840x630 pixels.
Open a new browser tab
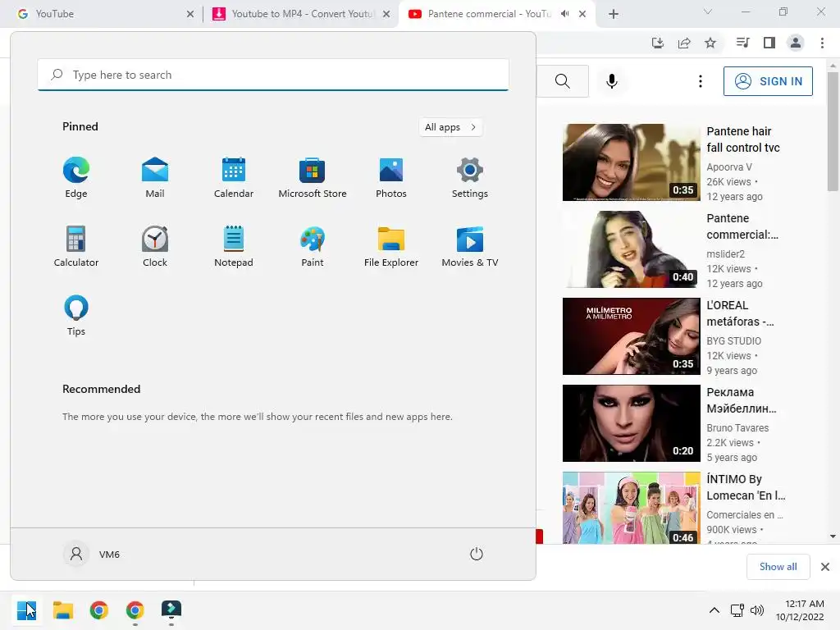(x=614, y=14)
